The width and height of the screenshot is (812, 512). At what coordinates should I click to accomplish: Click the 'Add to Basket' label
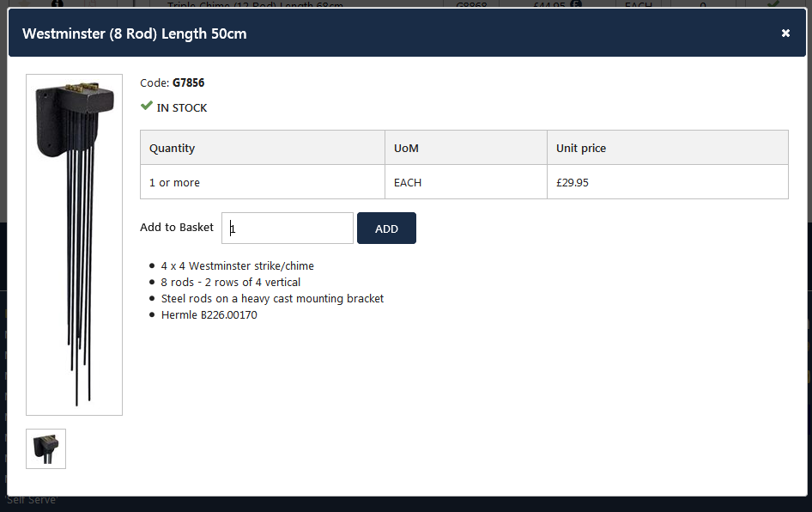(x=177, y=228)
